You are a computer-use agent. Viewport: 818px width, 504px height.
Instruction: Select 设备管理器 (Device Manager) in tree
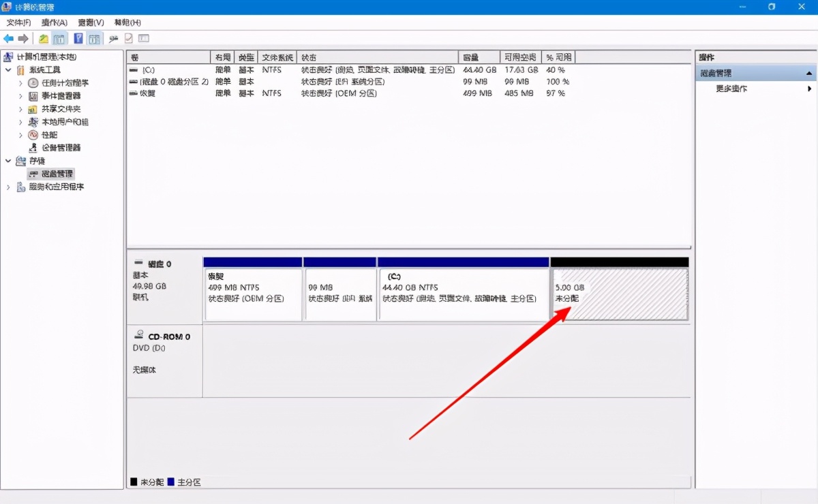click(61, 148)
